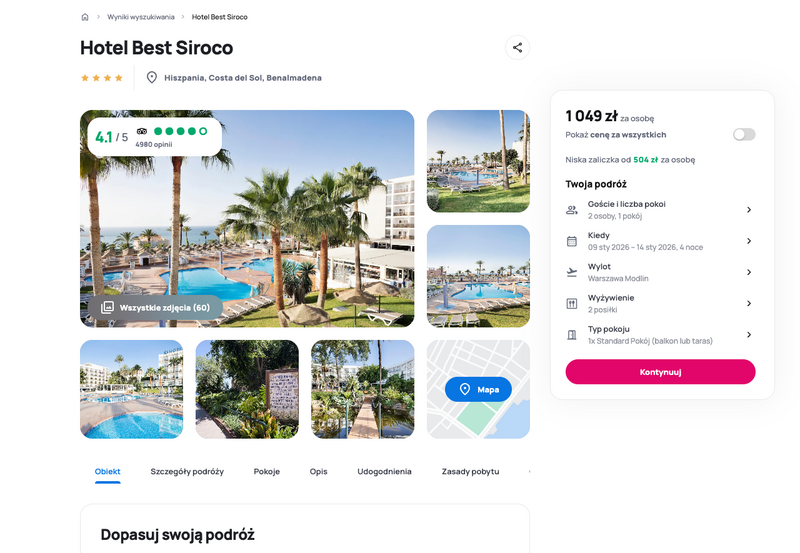Switch to Szczegóły podróży tab
Viewport: 800px width, 553px height.
pyautogui.click(x=187, y=471)
